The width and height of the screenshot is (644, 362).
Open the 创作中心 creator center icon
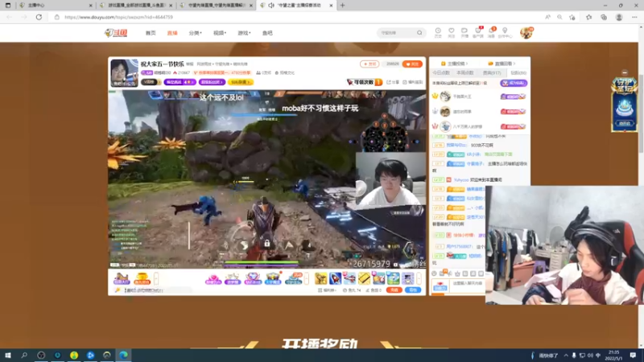(505, 33)
